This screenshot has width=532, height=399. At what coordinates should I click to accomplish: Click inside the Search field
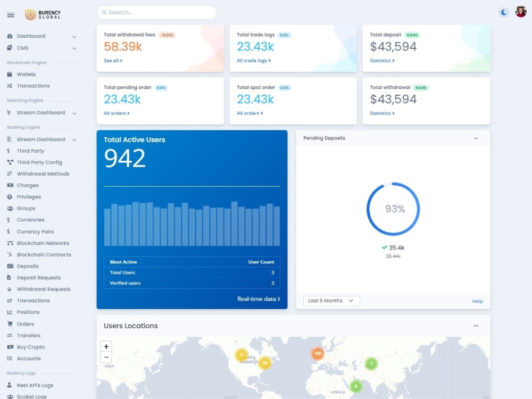[157, 13]
